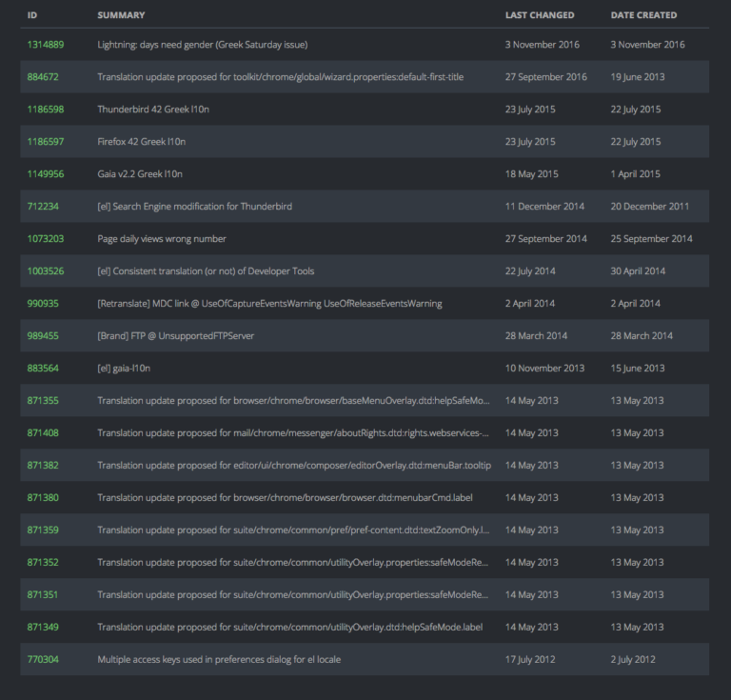Open bug 770304 link
The image size is (731, 700).
[42, 659]
